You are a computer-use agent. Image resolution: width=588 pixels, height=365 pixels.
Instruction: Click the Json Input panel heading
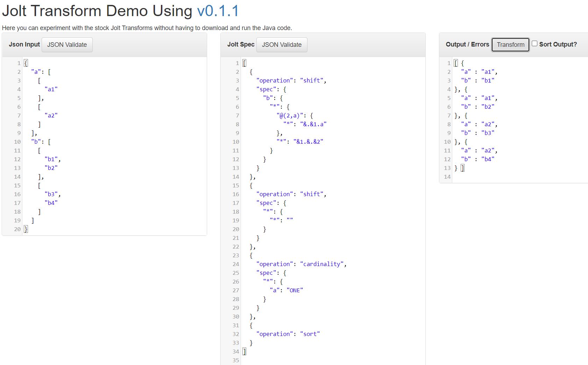tap(24, 44)
